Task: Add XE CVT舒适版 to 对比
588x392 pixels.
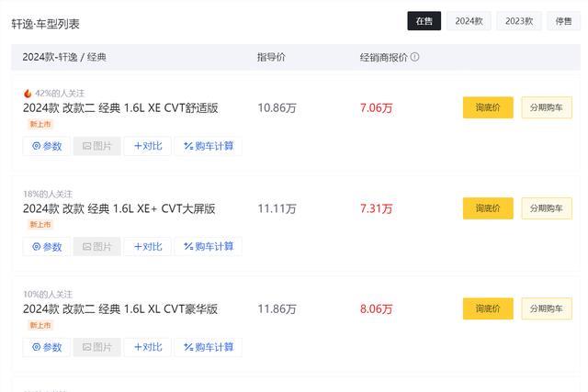Action: (148, 146)
